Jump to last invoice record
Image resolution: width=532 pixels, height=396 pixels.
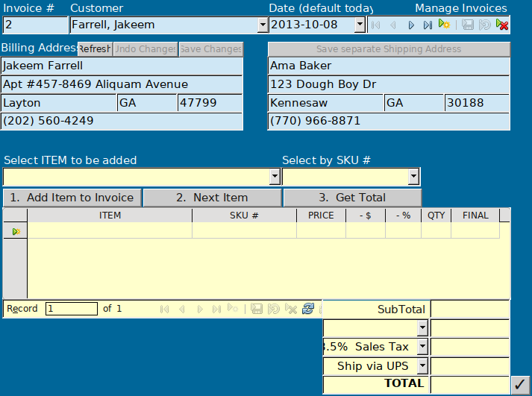[x=428, y=25]
